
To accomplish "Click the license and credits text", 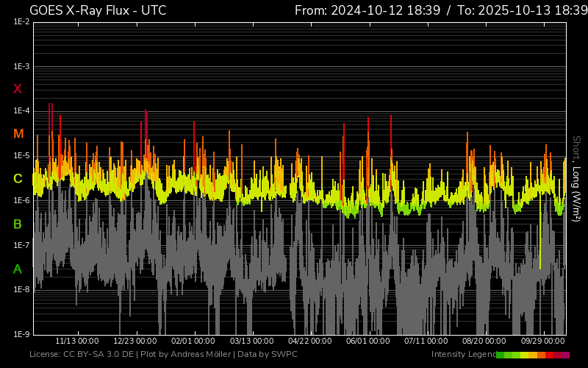I will pyautogui.click(x=163, y=355).
